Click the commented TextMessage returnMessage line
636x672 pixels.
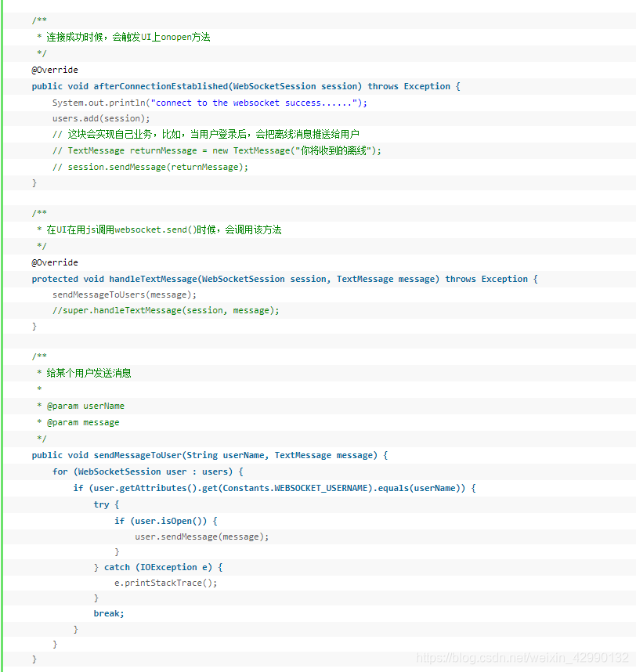click(x=217, y=151)
